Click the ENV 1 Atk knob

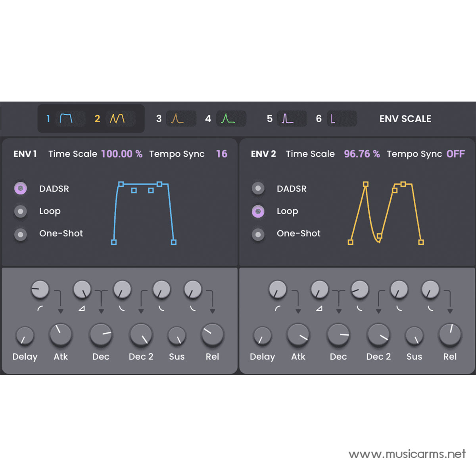coord(61,335)
